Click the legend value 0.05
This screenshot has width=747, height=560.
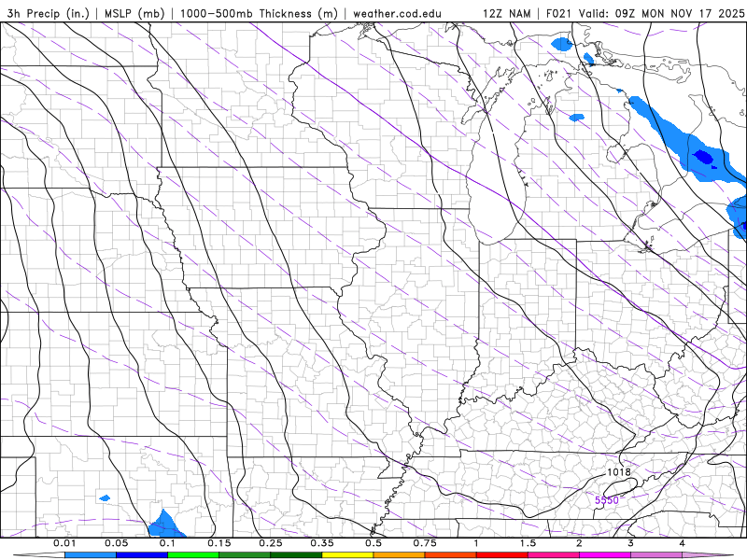116,543
